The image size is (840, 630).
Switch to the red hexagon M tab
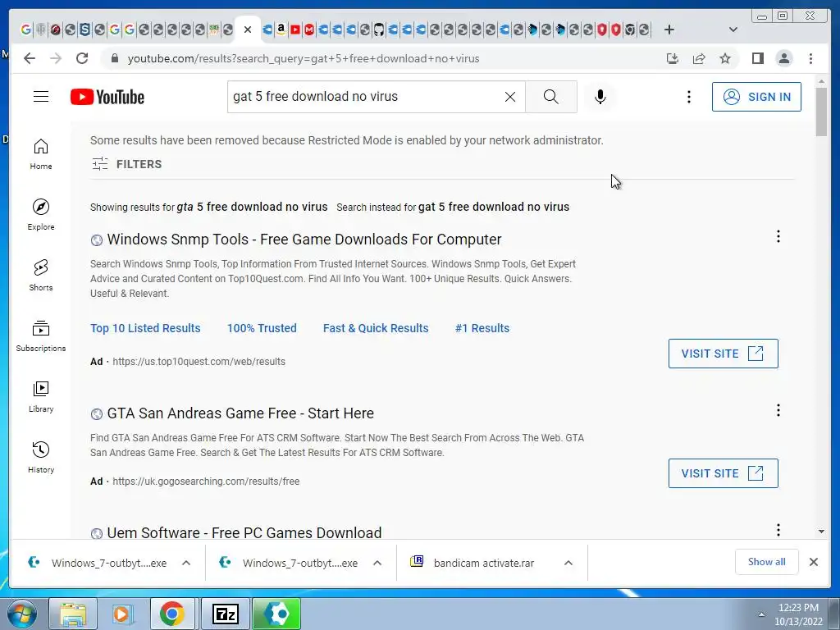(x=309, y=30)
